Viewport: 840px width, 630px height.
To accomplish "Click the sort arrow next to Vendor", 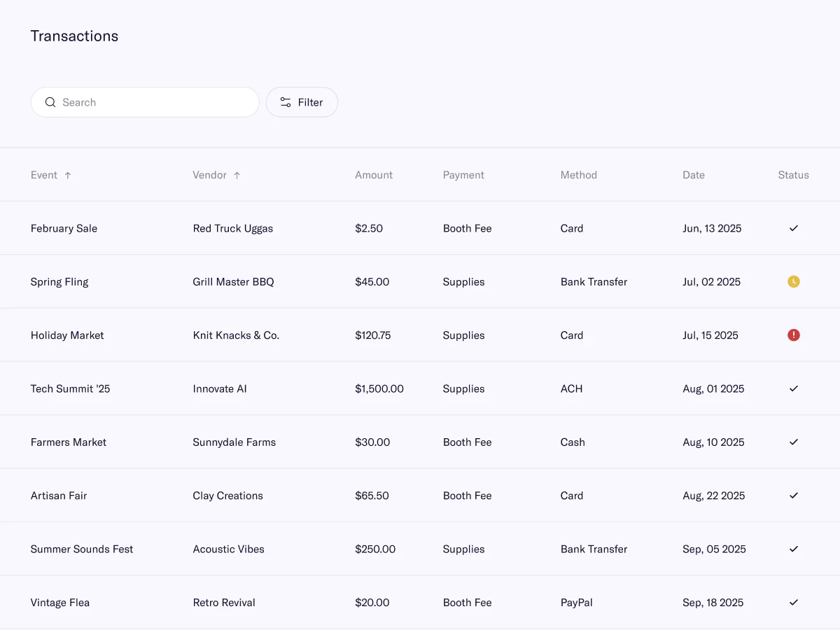I will click(237, 176).
